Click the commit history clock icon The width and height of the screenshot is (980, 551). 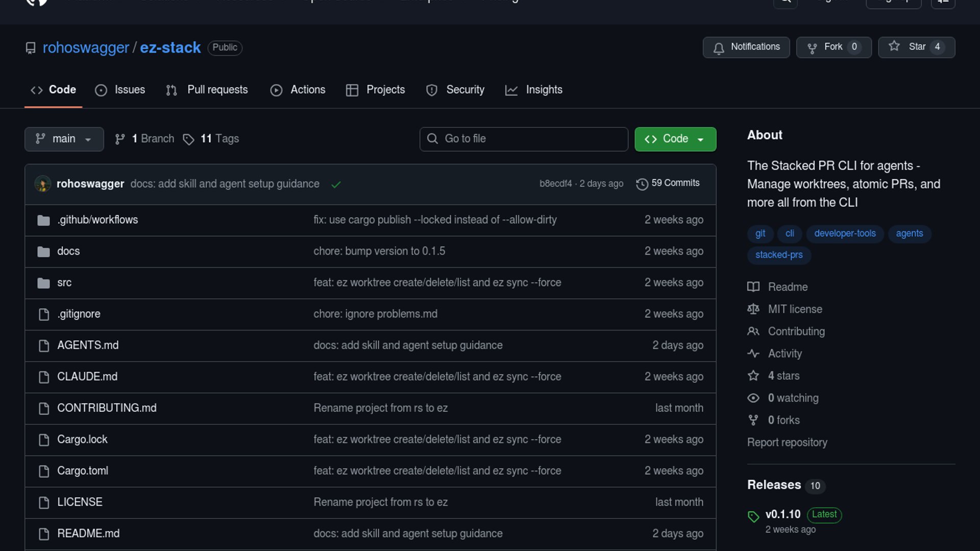[x=642, y=184]
